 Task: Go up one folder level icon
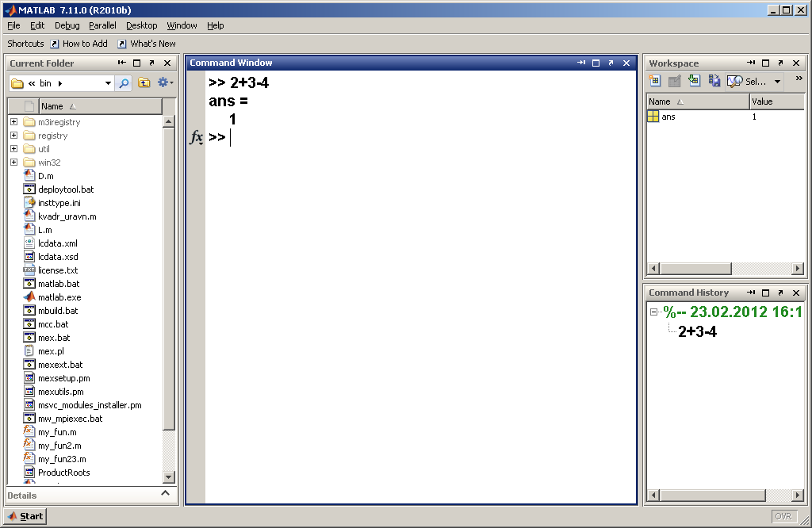(x=144, y=82)
